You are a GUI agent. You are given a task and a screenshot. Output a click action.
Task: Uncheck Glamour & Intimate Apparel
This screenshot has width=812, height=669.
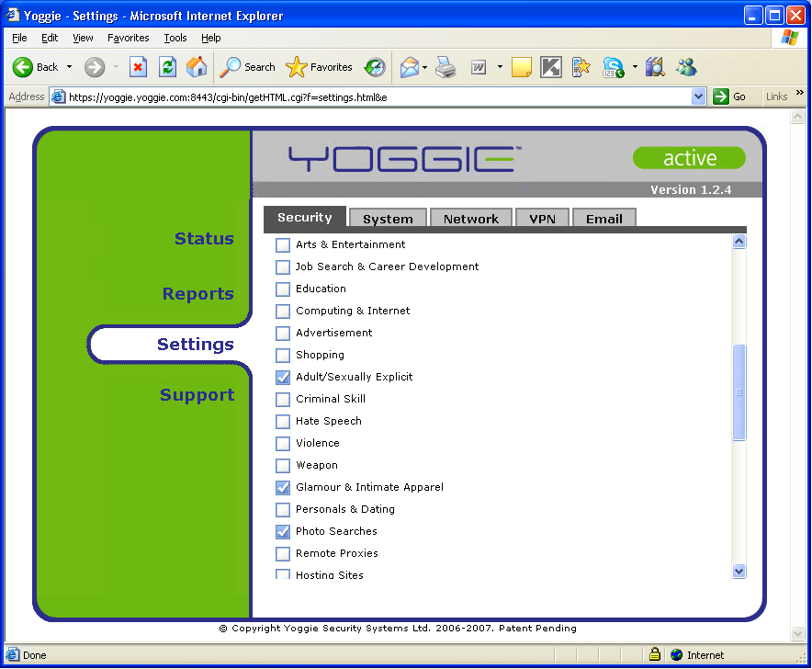tap(283, 488)
